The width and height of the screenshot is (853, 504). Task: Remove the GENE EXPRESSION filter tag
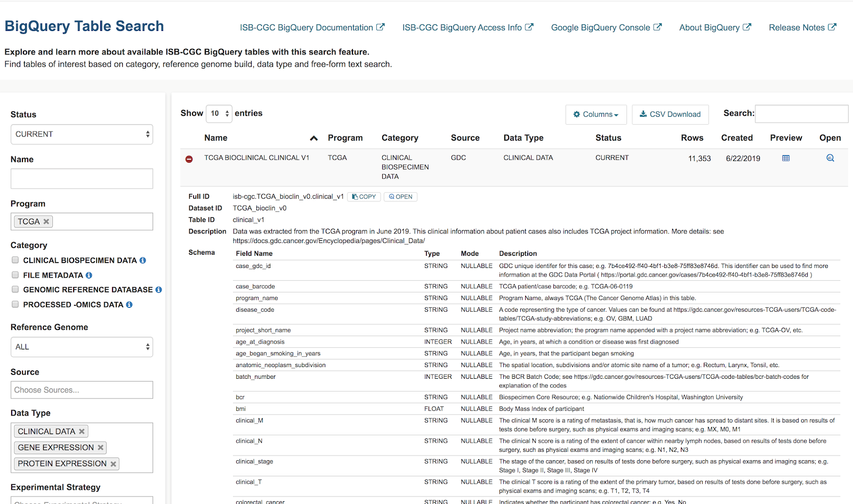coord(101,448)
